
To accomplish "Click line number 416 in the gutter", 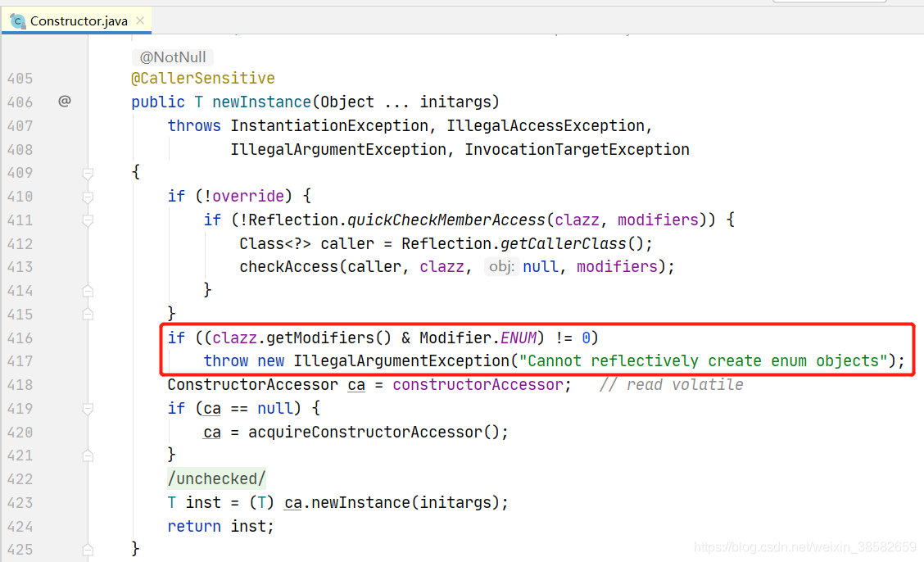I will (20, 338).
